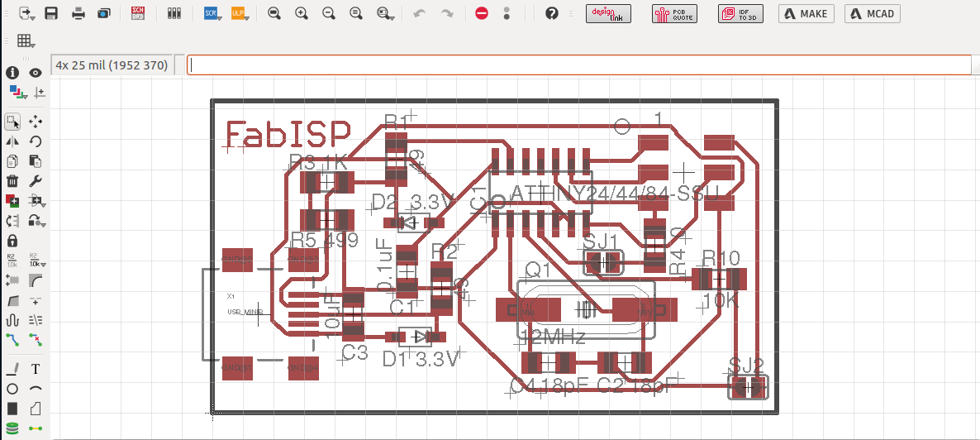Screen dimensions: 980x440
Task: Redo the last undone action
Action: point(447,13)
